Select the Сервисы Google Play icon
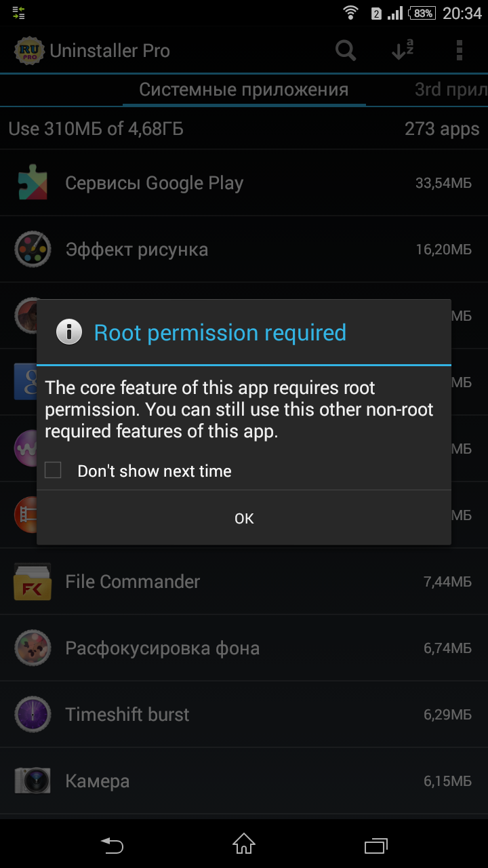The width and height of the screenshot is (488, 868). point(33,183)
